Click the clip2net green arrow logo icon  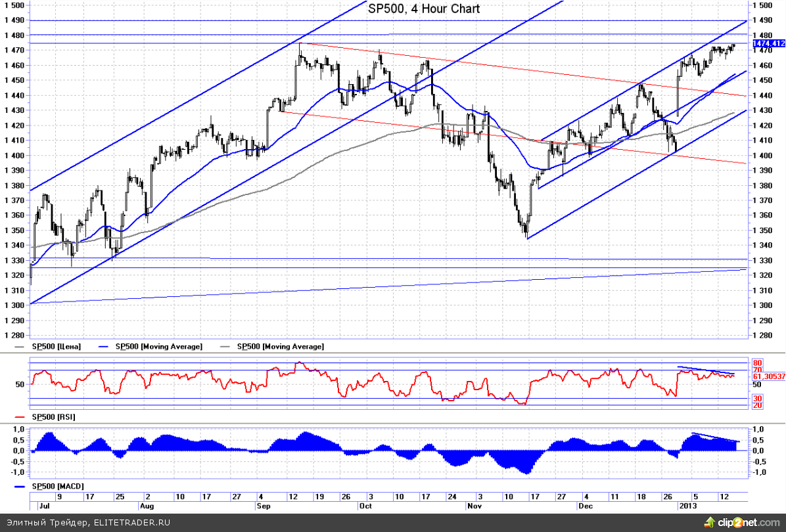(x=708, y=522)
